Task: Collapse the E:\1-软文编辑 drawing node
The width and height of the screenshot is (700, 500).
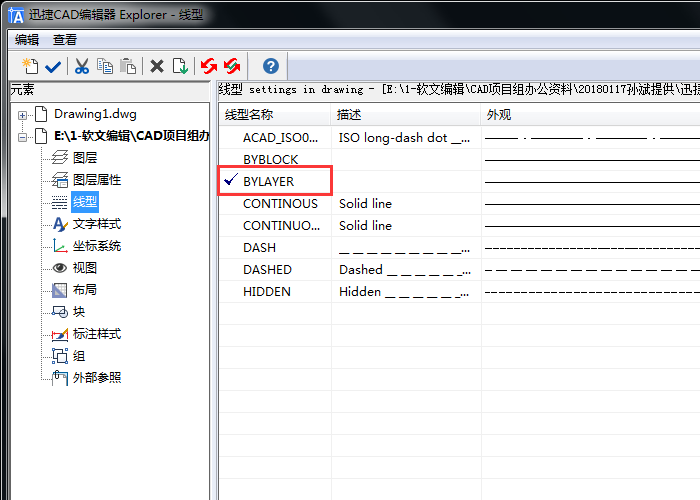Action: (23, 136)
